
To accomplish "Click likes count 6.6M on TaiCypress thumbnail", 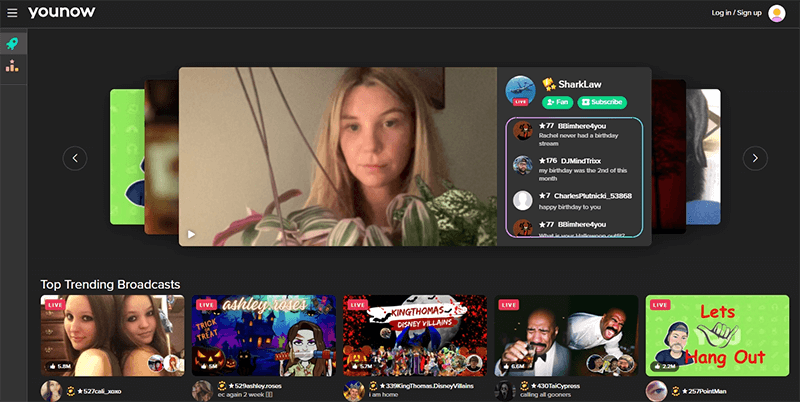I will (514, 366).
